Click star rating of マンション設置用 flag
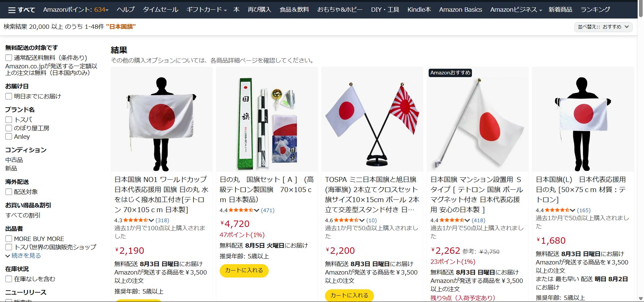 450,220
